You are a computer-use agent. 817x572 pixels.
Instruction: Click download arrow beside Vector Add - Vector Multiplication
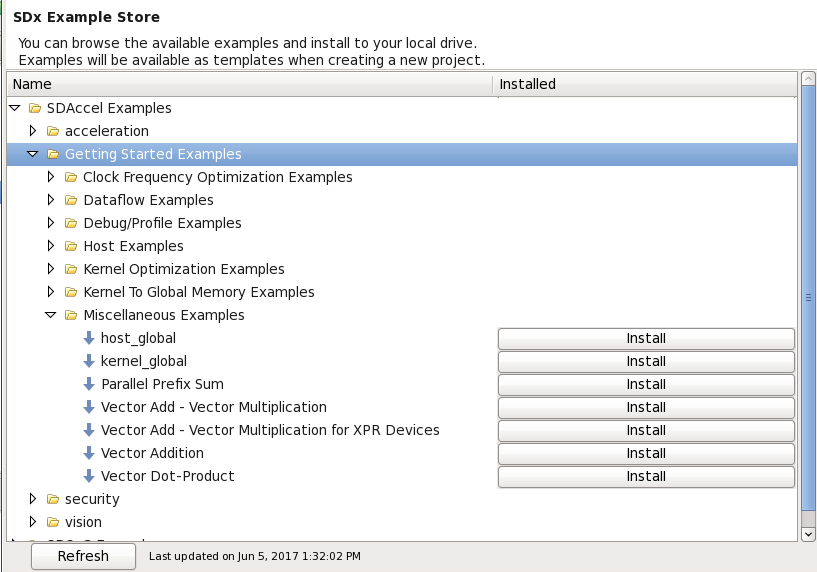(89, 407)
